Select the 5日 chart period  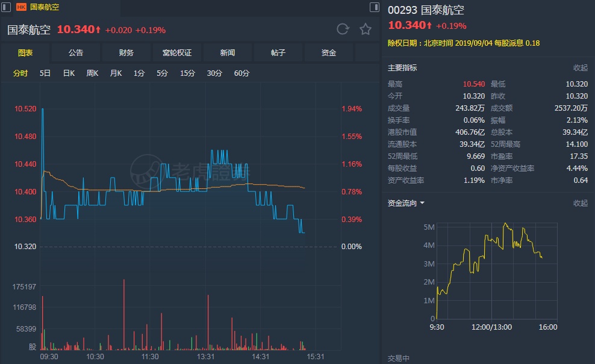click(45, 73)
